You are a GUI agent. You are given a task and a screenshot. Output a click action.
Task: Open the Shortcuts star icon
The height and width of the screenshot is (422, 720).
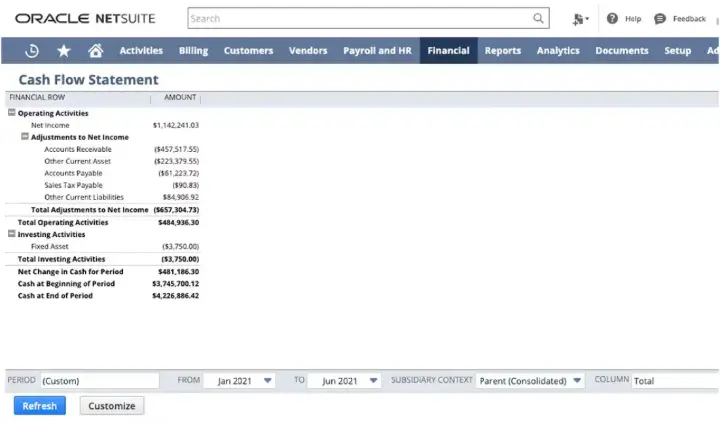[x=63, y=51]
